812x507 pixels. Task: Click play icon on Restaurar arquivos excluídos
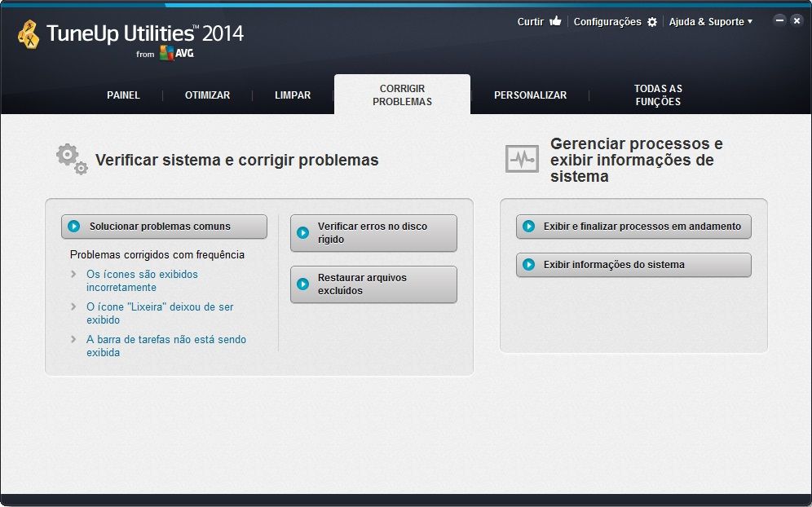coord(303,284)
